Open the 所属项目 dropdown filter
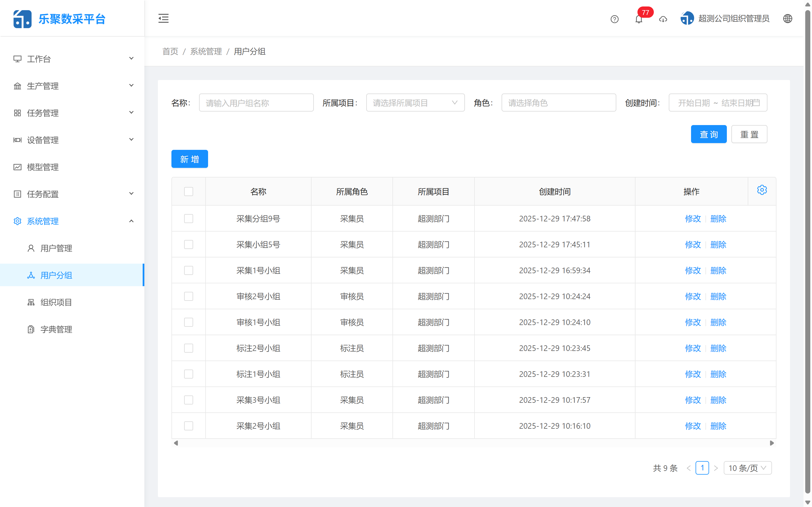 point(415,103)
